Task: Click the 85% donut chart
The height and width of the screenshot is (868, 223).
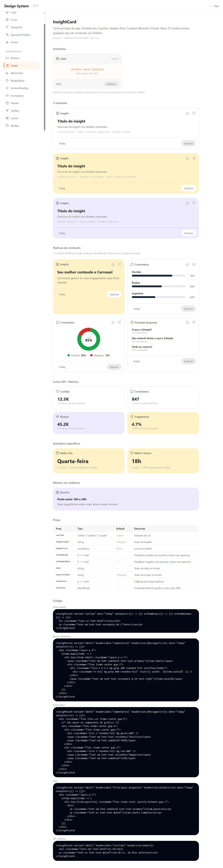Action: [x=89, y=339]
